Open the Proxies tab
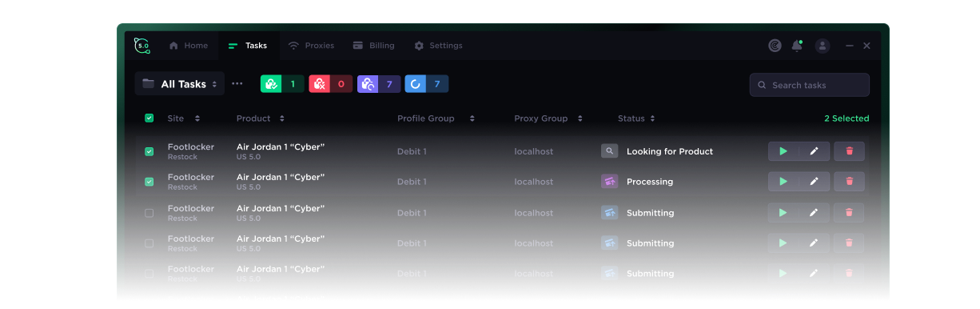Screen dimensions: 980x309 click(x=311, y=46)
